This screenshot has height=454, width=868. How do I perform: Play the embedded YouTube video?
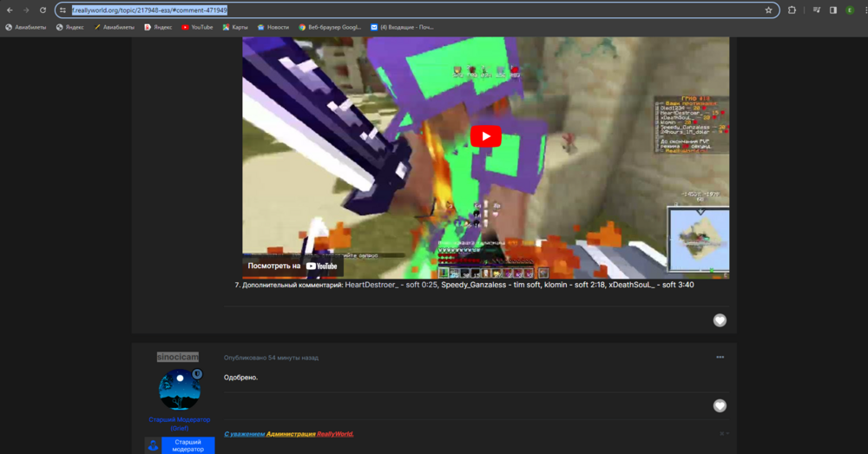485,136
